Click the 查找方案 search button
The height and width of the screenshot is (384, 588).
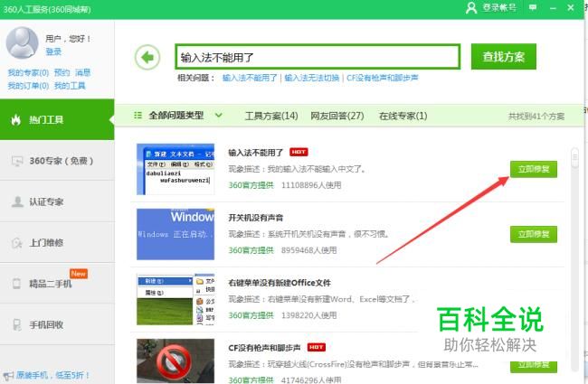tap(504, 57)
